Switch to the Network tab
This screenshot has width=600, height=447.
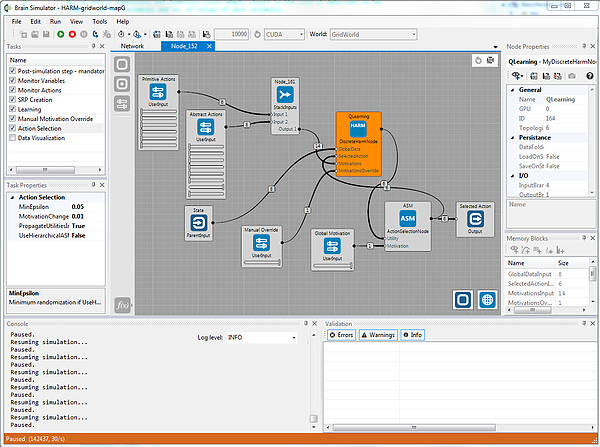(x=132, y=46)
